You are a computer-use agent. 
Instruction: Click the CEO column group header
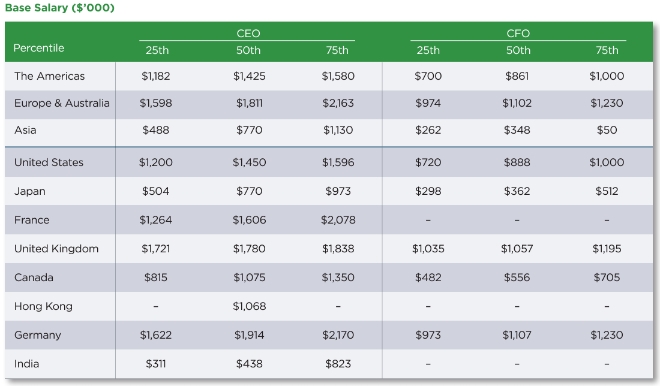click(248, 33)
